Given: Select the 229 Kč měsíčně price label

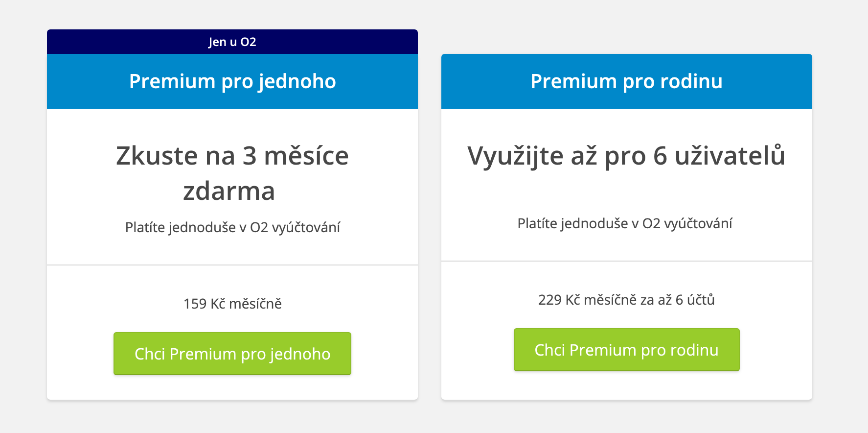Looking at the screenshot, I should pyautogui.click(x=626, y=300).
